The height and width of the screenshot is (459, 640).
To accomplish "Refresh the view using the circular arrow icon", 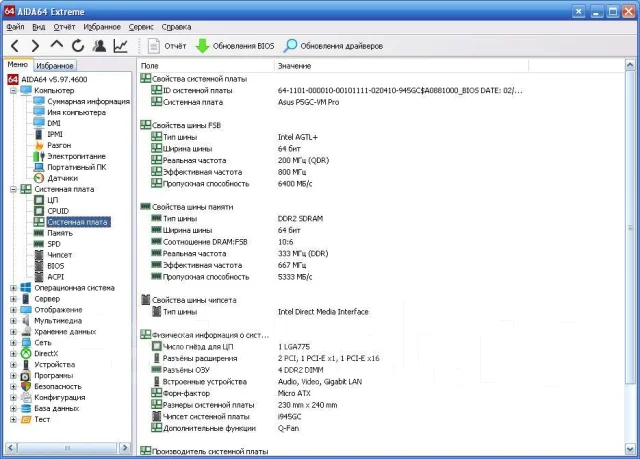I will [x=78, y=46].
